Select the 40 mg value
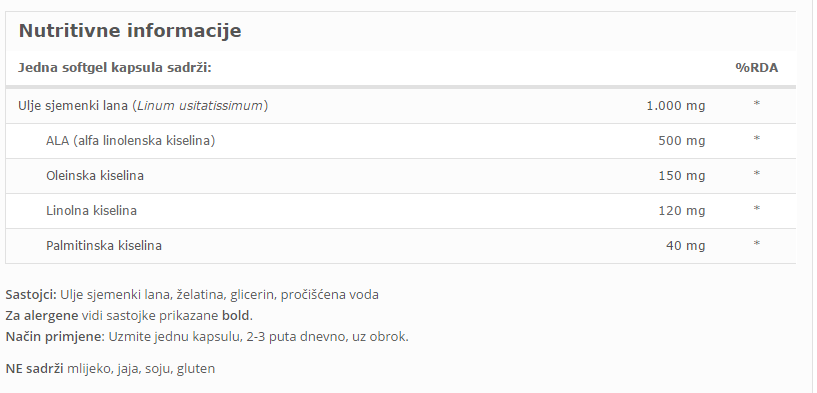This screenshot has width=817, height=393. [x=685, y=245]
